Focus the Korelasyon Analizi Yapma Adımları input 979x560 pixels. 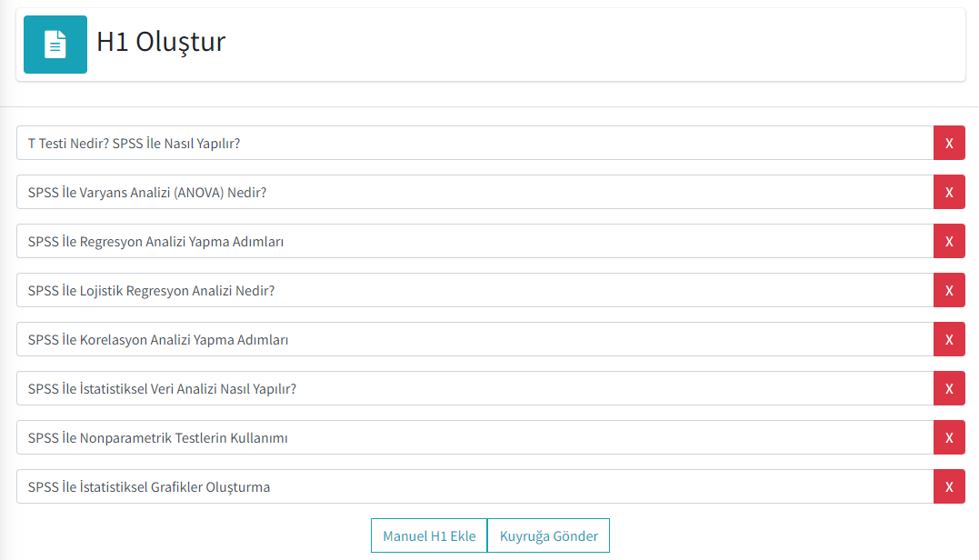coord(475,340)
